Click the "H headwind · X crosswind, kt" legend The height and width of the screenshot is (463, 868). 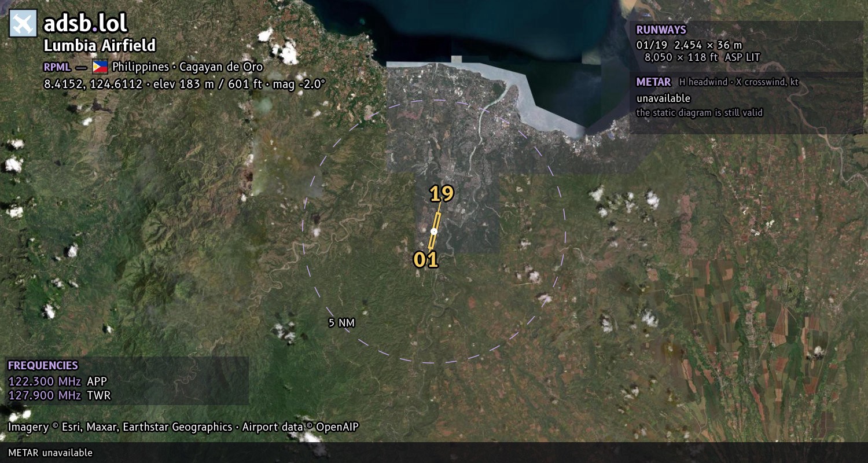pyautogui.click(x=739, y=82)
